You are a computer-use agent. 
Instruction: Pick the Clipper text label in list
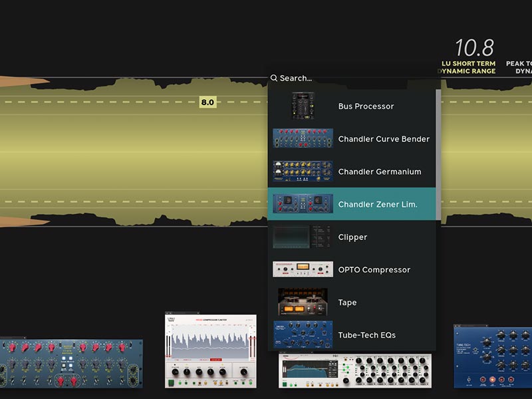[x=352, y=237]
